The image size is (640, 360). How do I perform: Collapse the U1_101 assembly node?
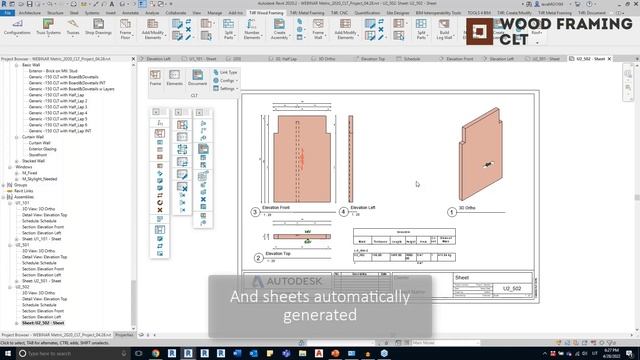(x=10, y=203)
